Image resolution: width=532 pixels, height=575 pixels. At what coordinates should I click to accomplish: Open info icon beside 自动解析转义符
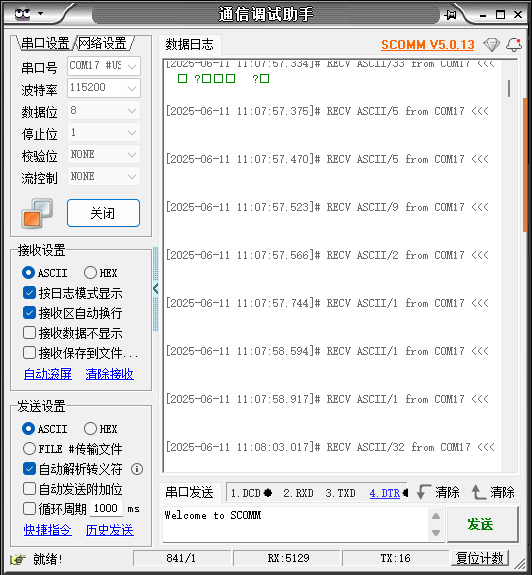[x=137, y=469]
